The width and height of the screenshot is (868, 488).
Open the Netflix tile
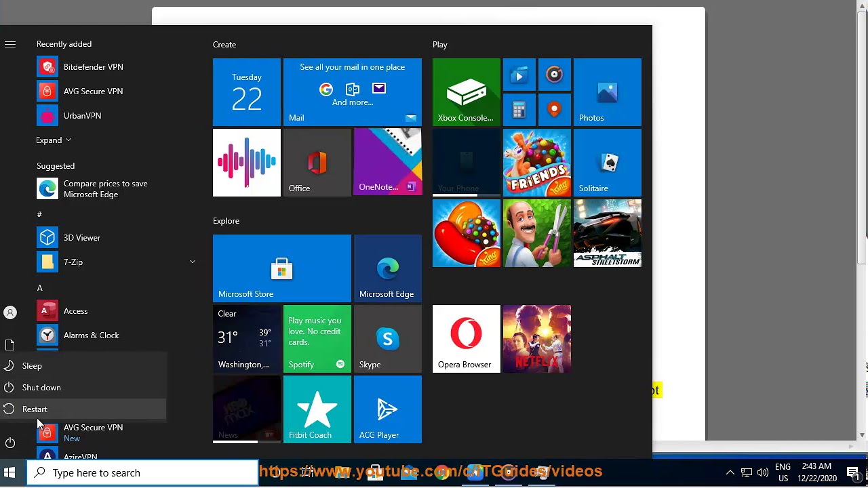(537, 339)
